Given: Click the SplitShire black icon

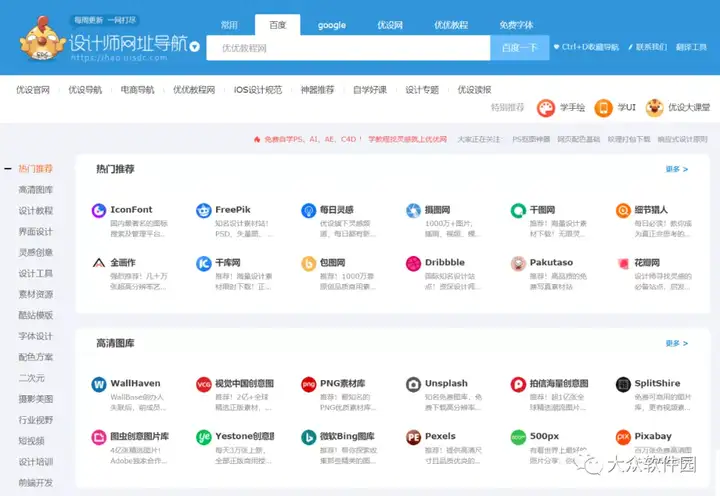Looking at the screenshot, I should pyautogui.click(x=623, y=384).
